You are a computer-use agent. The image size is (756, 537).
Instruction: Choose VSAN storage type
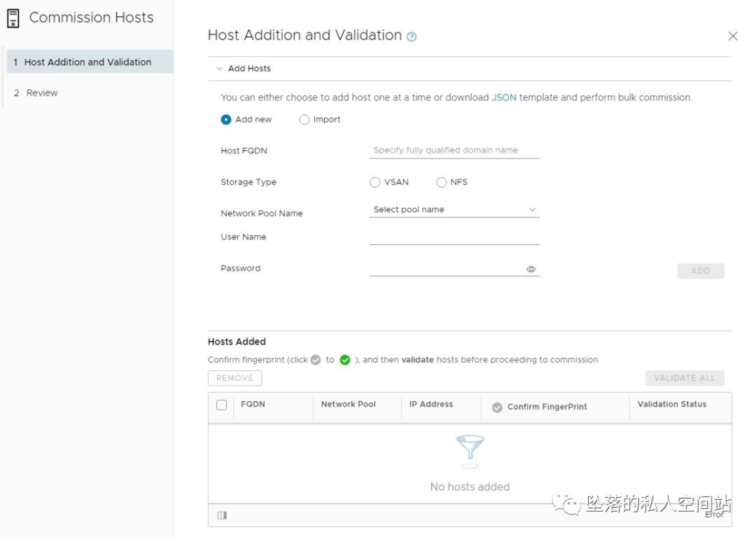tap(375, 183)
